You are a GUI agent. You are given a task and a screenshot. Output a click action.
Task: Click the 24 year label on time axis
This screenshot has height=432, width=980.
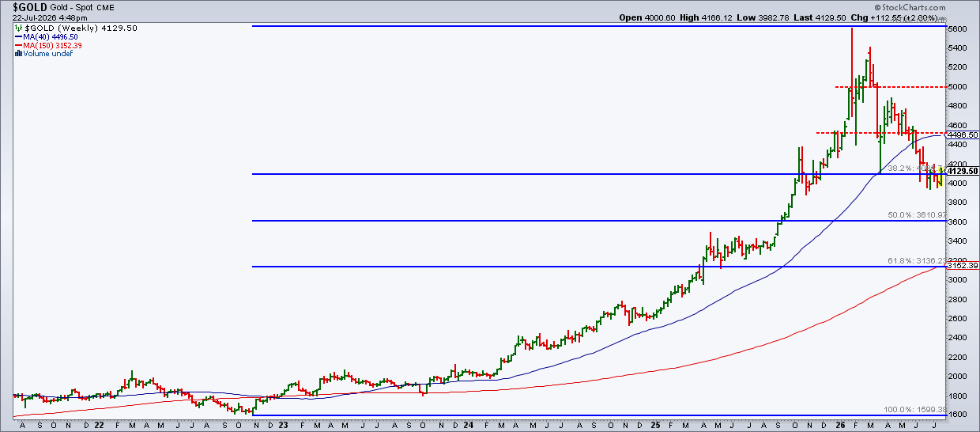coord(467,425)
